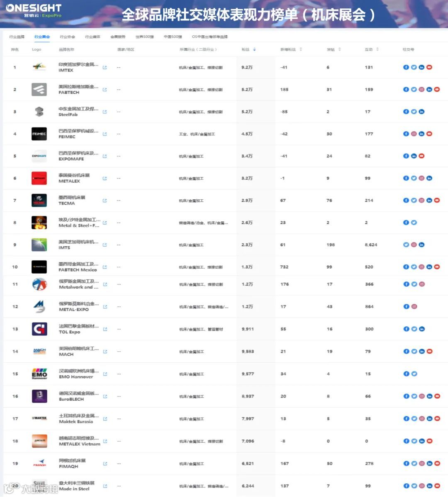Screen dimensions: 448x497
Task: Click Metal & Steel Twitter icon
Action: (414, 223)
